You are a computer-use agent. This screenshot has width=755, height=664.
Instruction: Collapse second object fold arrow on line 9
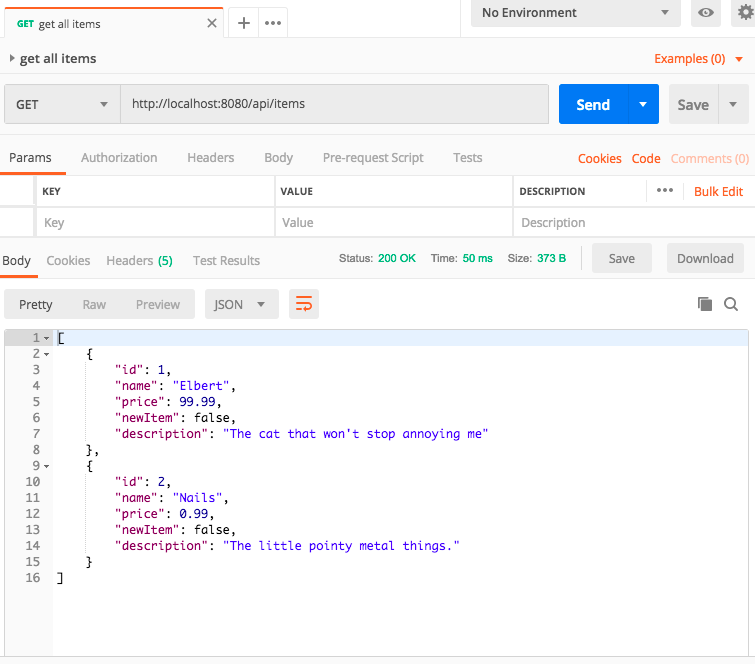pyautogui.click(x=47, y=466)
